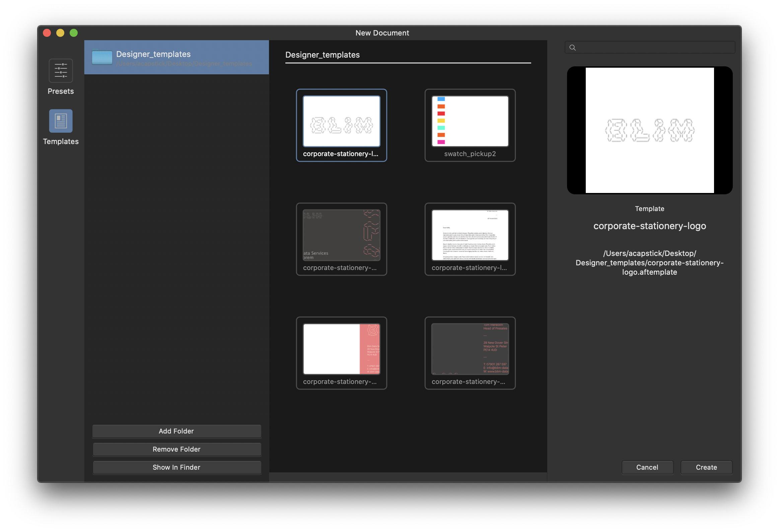This screenshot has height=532, width=779.
Task: Click the Cancel button
Action: [x=646, y=467]
